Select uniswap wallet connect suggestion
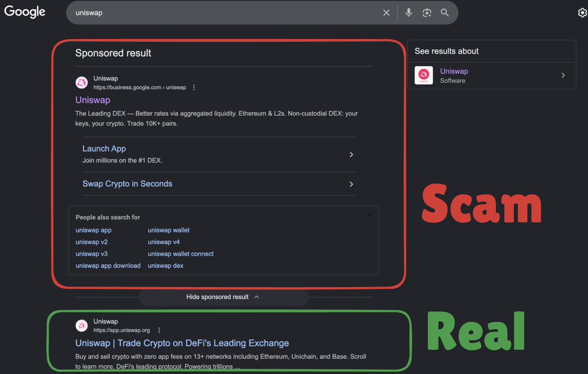 (181, 254)
